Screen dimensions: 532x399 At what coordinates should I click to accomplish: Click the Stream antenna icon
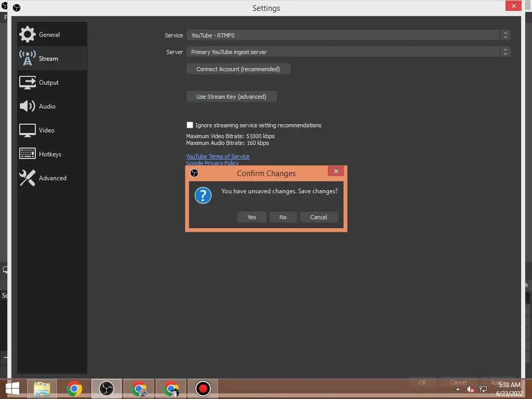(x=27, y=58)
